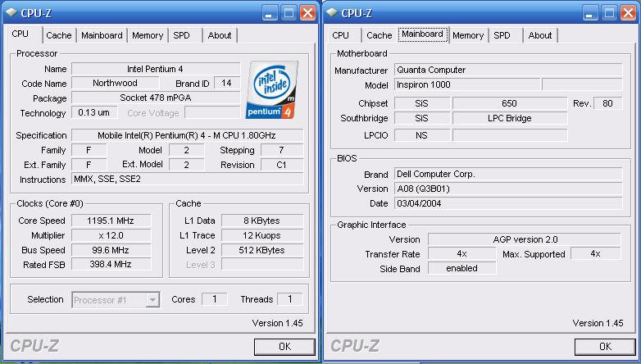641x364 pixels.
Task: Click the Rated FSB value 398.4 MHz
Action: 111,265
